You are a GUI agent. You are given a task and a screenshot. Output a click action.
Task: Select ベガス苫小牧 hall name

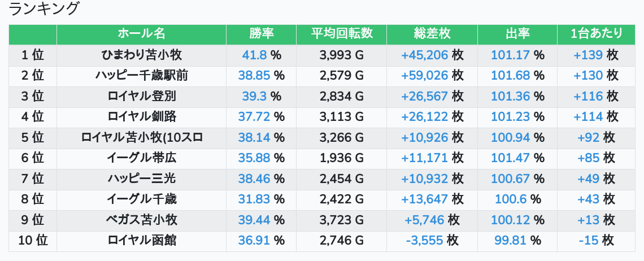click(x=141, y=220)
